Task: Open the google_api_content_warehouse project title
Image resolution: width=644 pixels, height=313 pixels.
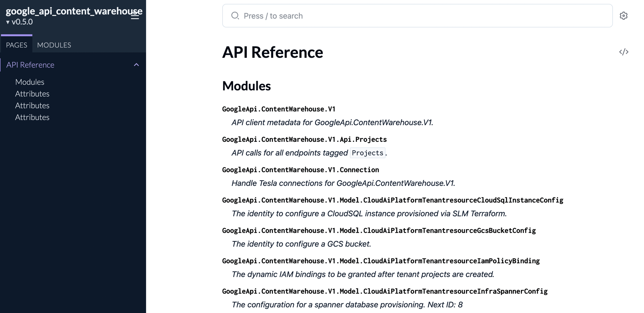Action: coord(74,11)
